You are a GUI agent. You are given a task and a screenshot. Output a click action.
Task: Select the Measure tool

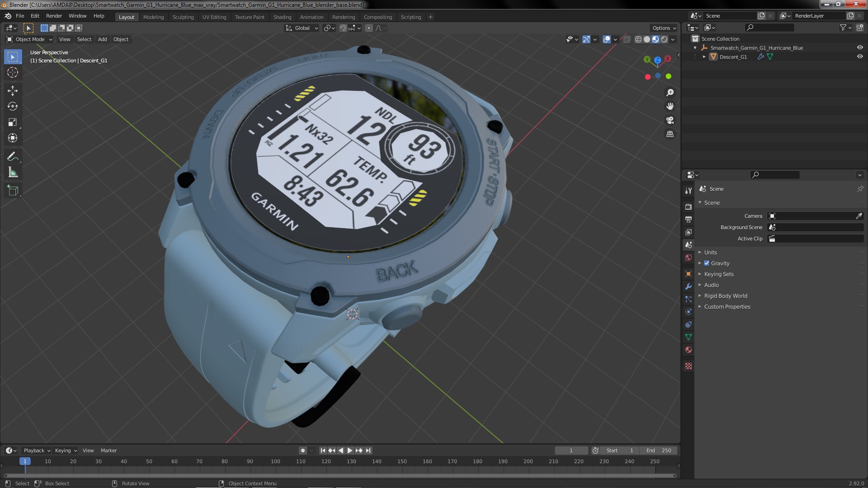(13, 173)
